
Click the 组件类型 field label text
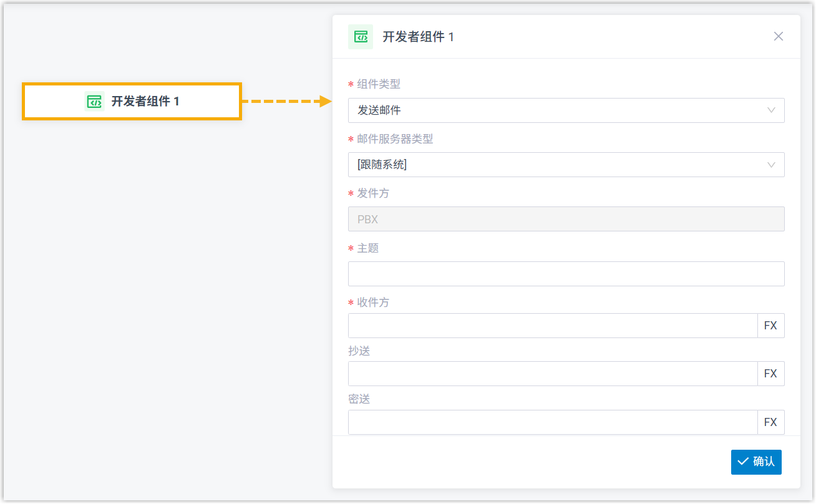click(379, 84)
